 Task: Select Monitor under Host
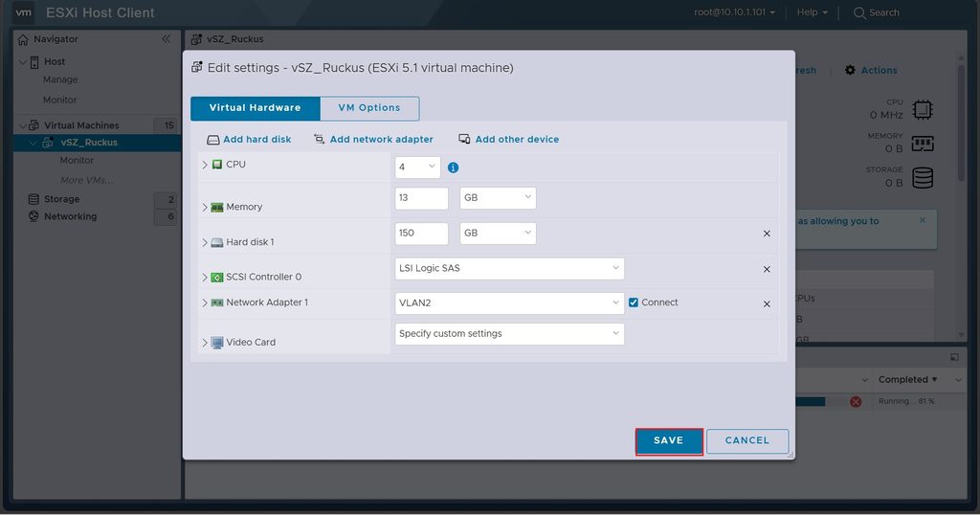60,100
